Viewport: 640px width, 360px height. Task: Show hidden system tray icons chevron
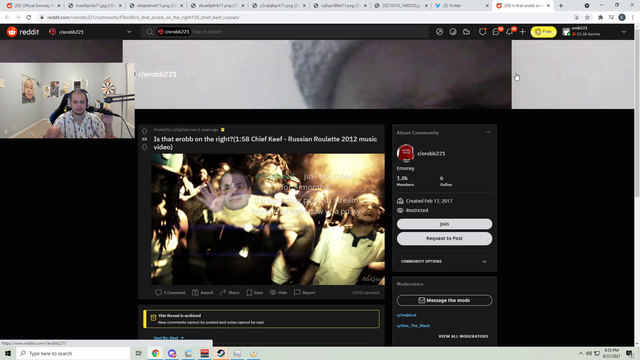tap(580, 353)
